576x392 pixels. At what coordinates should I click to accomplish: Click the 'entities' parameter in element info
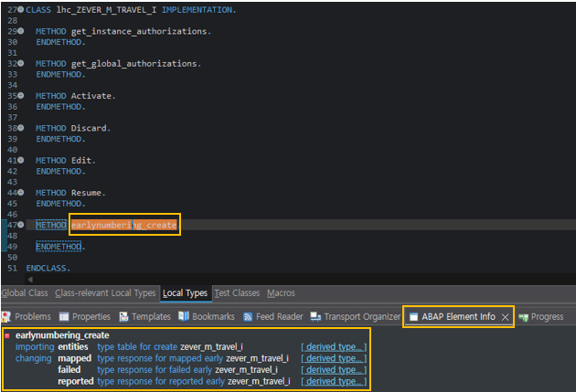click(x=73, y=347)
